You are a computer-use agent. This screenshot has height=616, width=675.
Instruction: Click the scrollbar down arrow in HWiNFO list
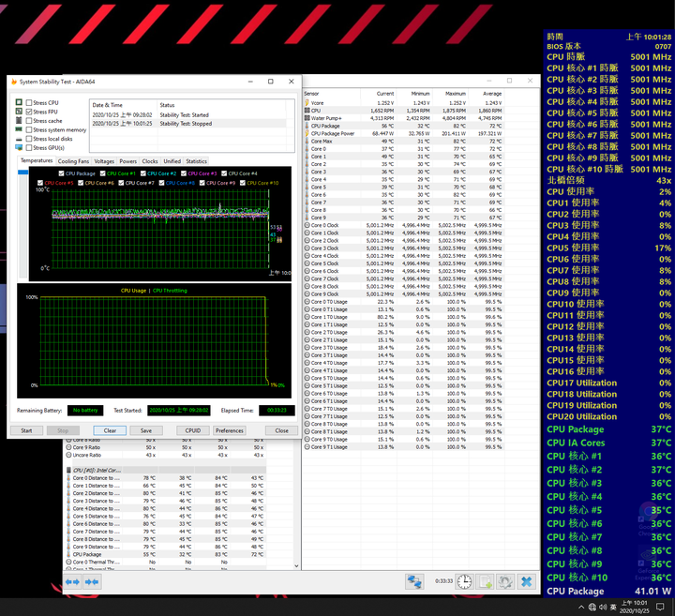click(296, 566)
